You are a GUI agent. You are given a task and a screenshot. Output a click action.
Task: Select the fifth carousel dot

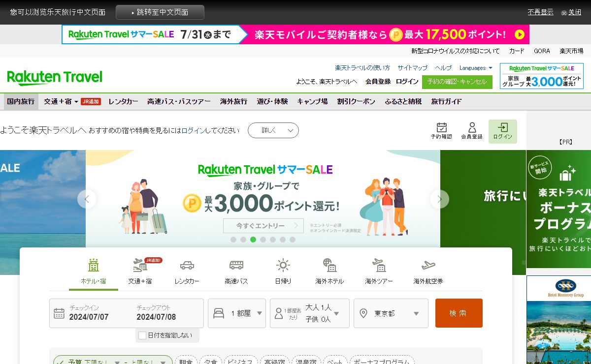[273, 240]
